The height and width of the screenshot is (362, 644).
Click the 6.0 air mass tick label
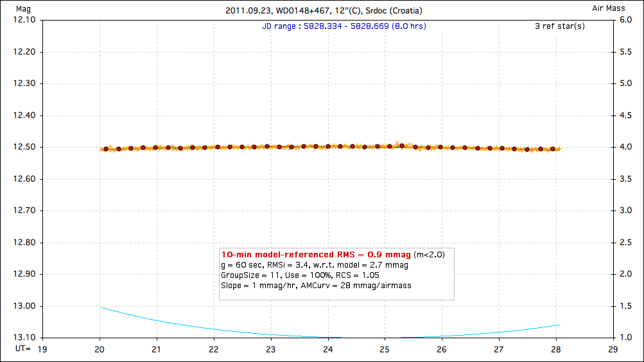(x=625, y=20)
